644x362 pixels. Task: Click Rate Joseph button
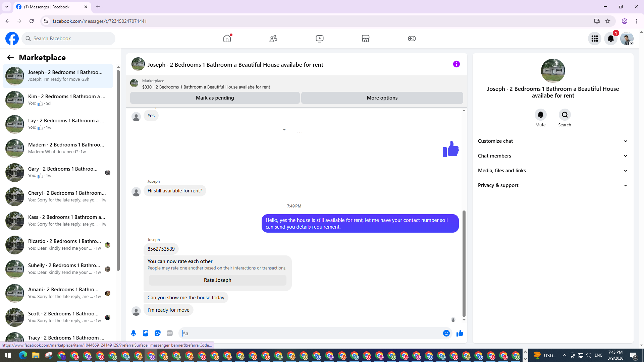[217, 280]
